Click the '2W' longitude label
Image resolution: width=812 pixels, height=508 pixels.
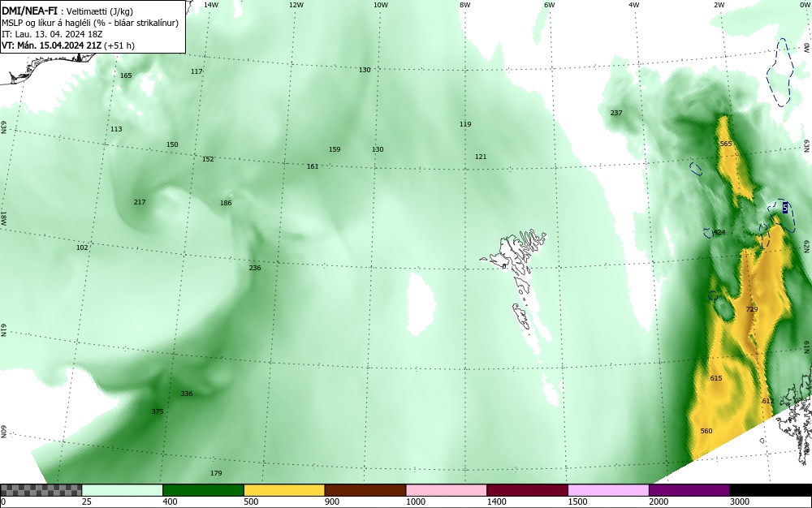[x=719, y=5]
